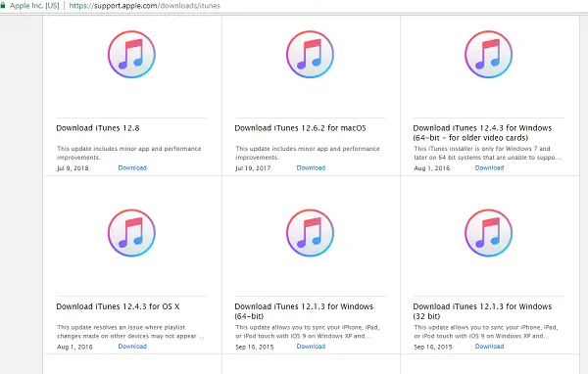Click description 'This update resolves an issue where playlist'
Viewport: 588px width, 374px height.
(x=130, y=332)
